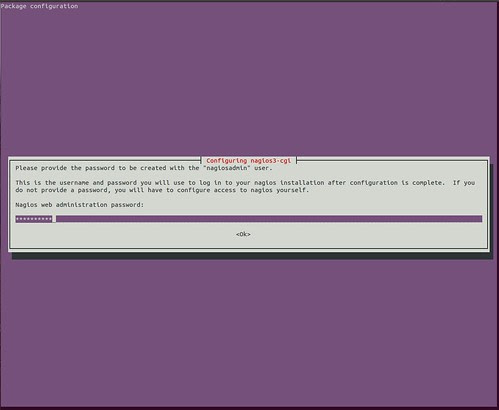The width and height of the screenshot is (499, 410).
Task: Click the 'Please provide the password' instruction line
Action: [144, 168]
